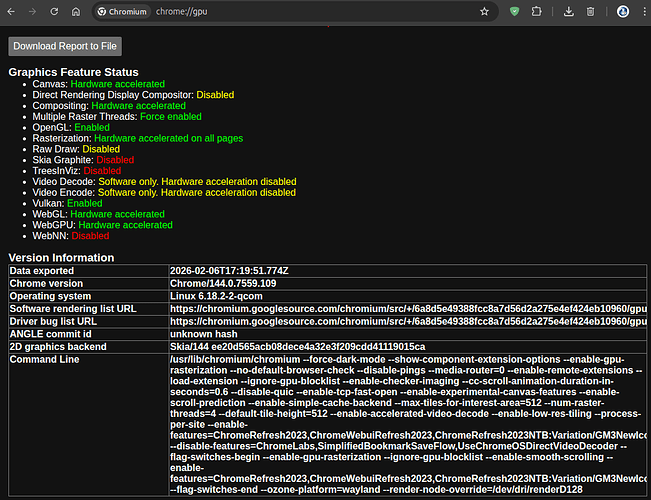Click Skia Graphite: Disabled entry
This screenshot has height=500, width=651.
(x=83, y=160)
